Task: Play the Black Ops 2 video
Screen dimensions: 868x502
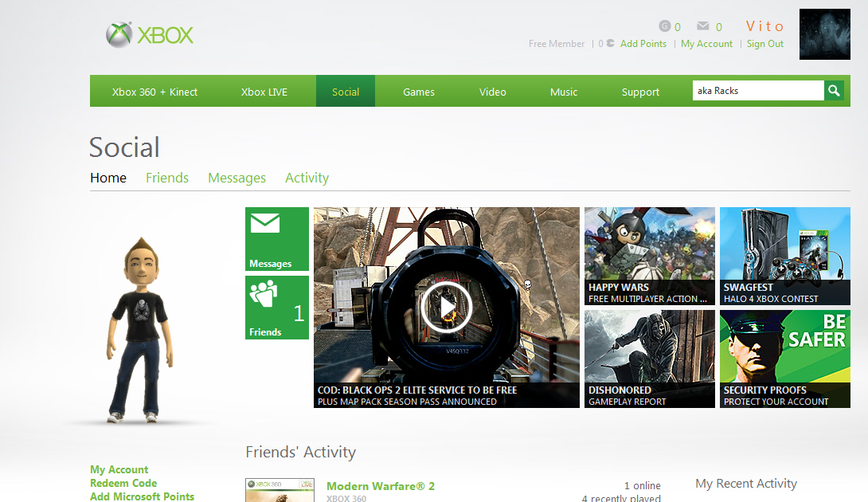Action: [x=446, y=307]
